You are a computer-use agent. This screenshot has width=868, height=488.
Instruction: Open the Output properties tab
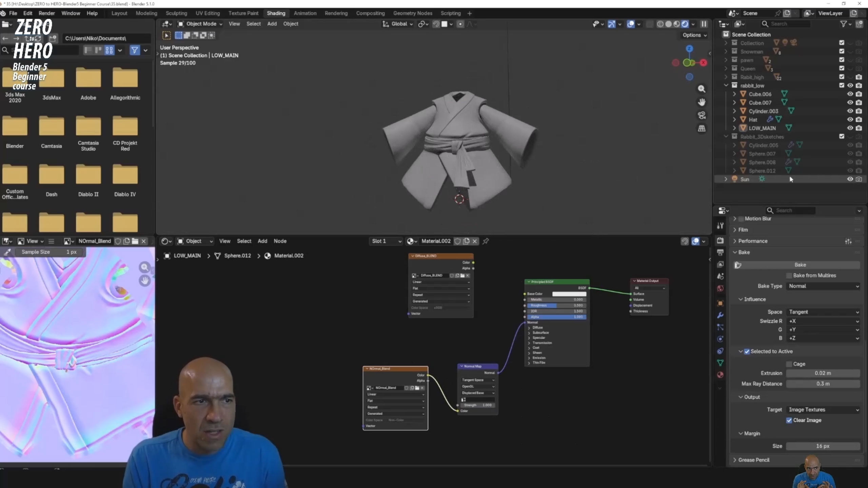(720, 252)
